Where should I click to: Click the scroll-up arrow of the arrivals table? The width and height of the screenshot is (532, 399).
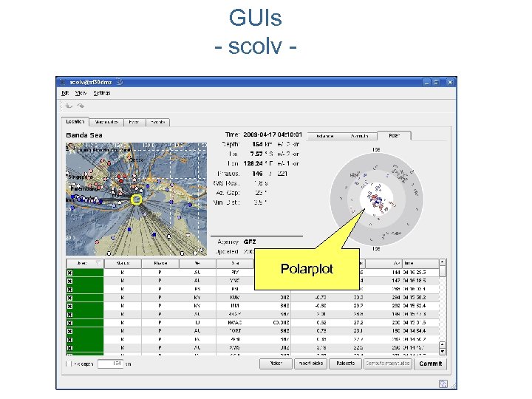pos(443,262)
